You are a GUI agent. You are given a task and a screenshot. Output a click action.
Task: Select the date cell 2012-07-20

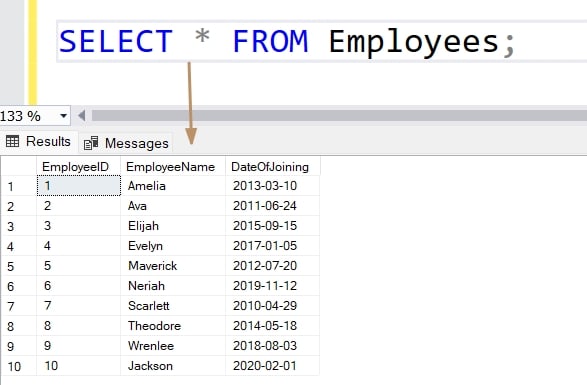273,266
